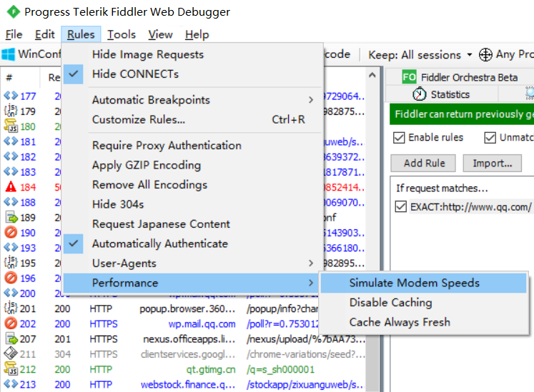Viewport: 534px width, 392px height.
Task: Toggle the Unmatched requests checkbox
Action: pyautogui.click(x=490, y=138)
